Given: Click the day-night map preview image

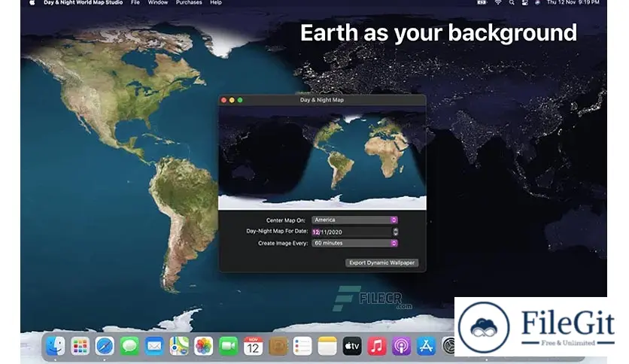Looking at the screenshot, I should tap(322, 157).
